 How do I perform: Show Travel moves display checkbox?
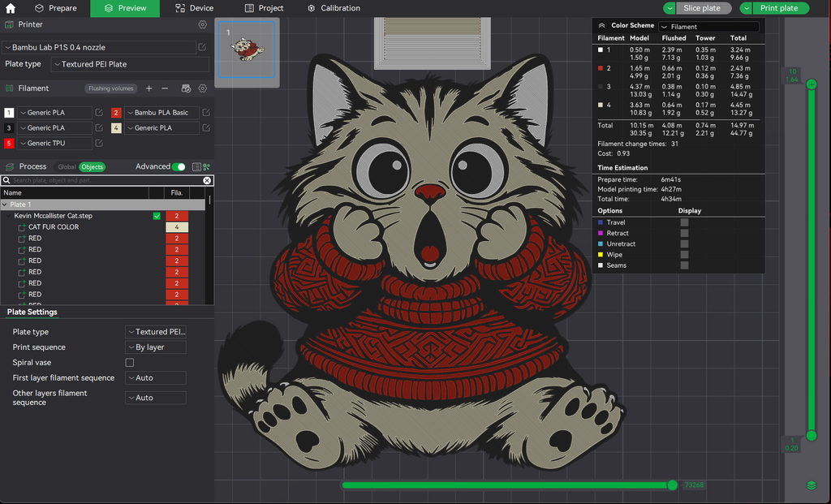point(684,222)
